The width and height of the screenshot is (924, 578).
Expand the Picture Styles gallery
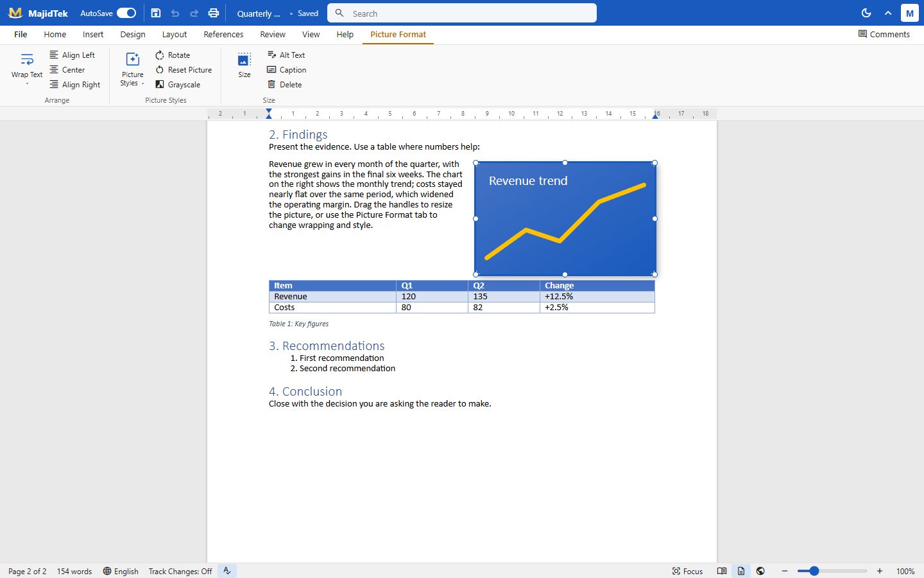pyautogui.click(x=132, y=69)
